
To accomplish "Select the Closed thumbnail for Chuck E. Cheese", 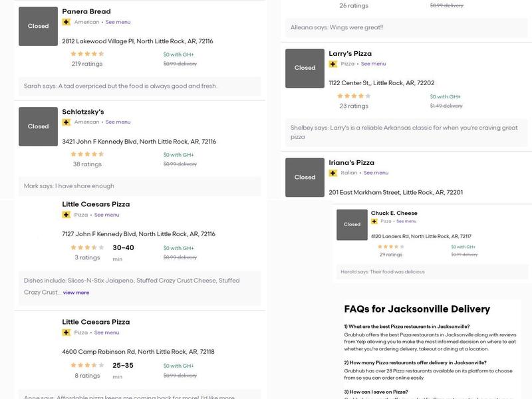I will (352, 225).
